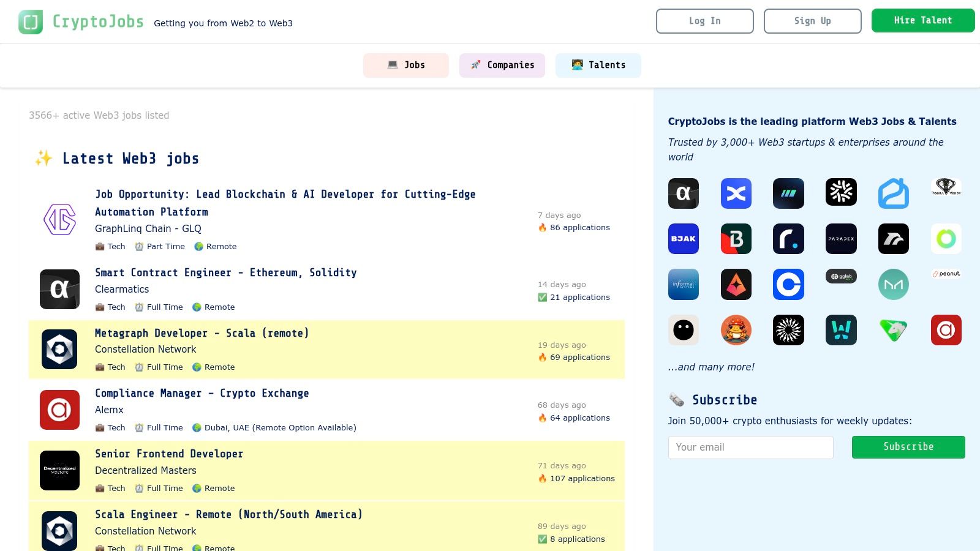Open the Compliance Manager - Crypto Exchange job
980x551 pixels.
[202, 393]
